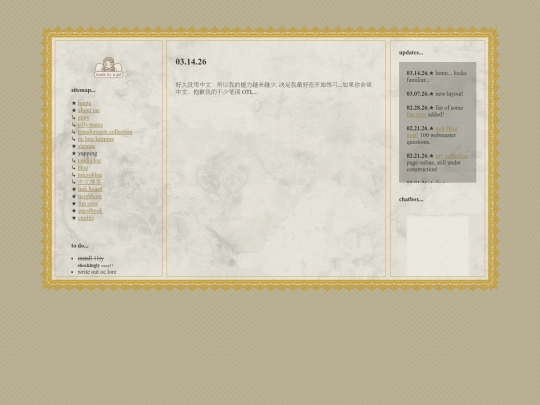The image size is (540, 405).
Task: Open the 中文博客 link
Action: [89, 182]
